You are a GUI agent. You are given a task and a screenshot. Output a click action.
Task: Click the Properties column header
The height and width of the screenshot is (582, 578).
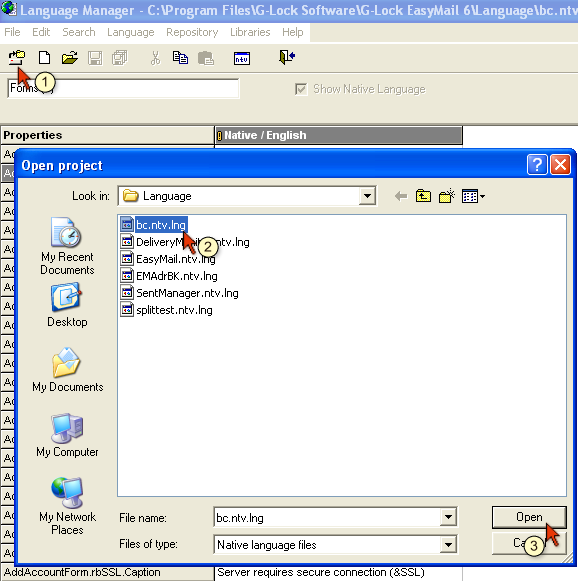[x=107, y=135]
